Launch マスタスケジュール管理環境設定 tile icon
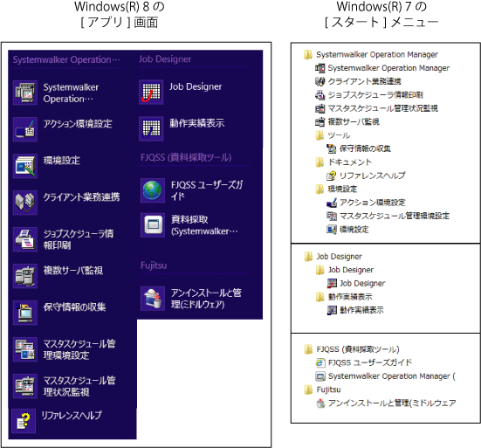This screenshot has width=481, height=448. click(x=25, y=349)
